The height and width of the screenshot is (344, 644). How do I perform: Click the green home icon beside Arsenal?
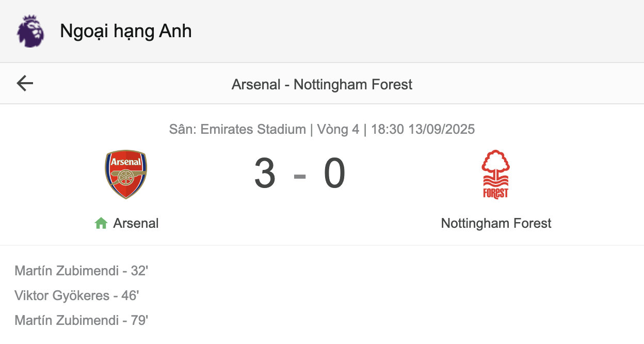pos(101,223)
